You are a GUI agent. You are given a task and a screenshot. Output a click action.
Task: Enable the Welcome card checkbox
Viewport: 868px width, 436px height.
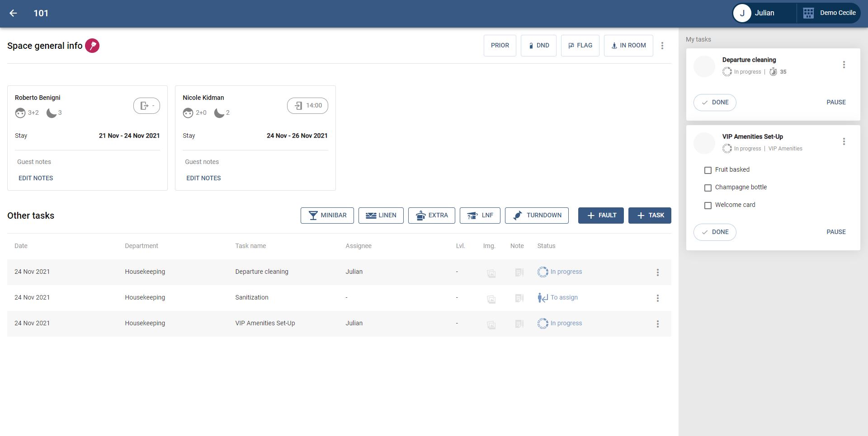coord(708,206)
